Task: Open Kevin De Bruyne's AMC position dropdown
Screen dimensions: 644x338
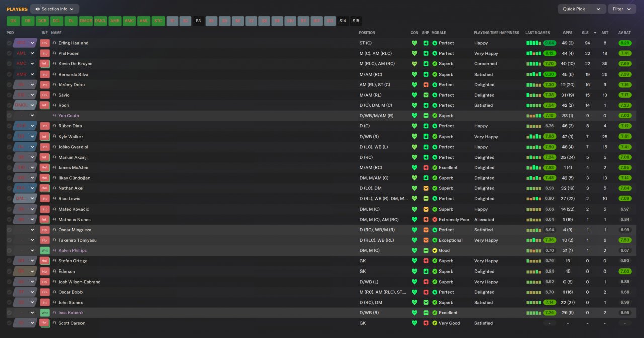Action: tap(25, 64)
